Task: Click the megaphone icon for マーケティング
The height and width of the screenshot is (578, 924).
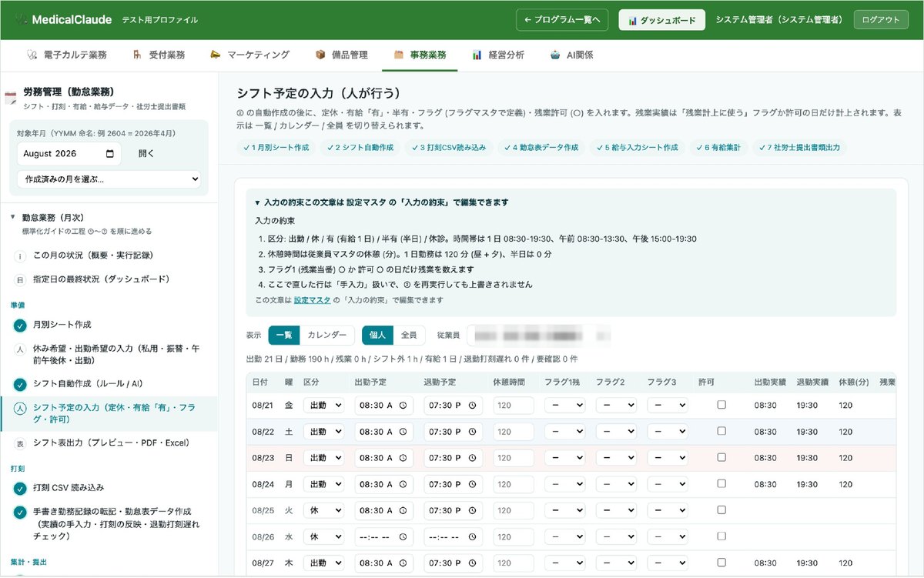Action: [x=215, y=55]
